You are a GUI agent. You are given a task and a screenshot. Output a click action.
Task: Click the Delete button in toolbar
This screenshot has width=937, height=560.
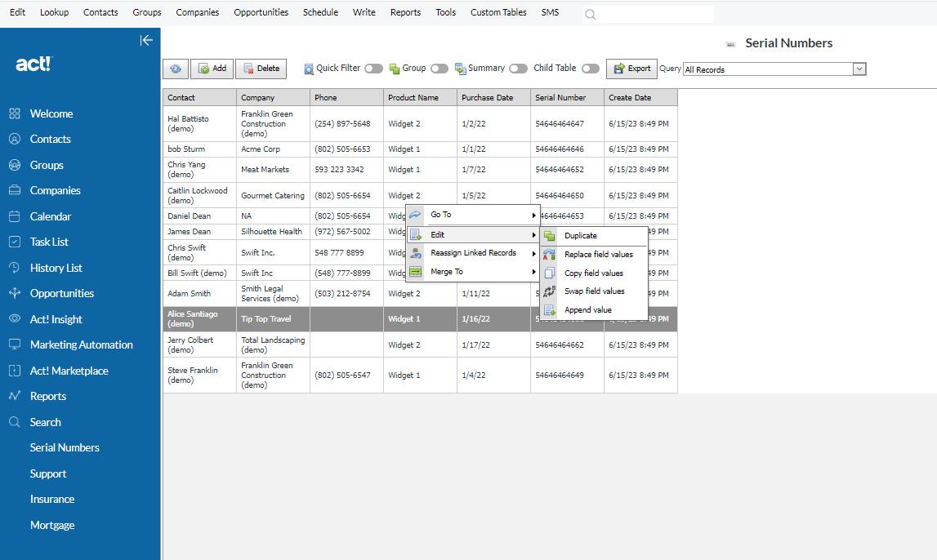point(261,69)
